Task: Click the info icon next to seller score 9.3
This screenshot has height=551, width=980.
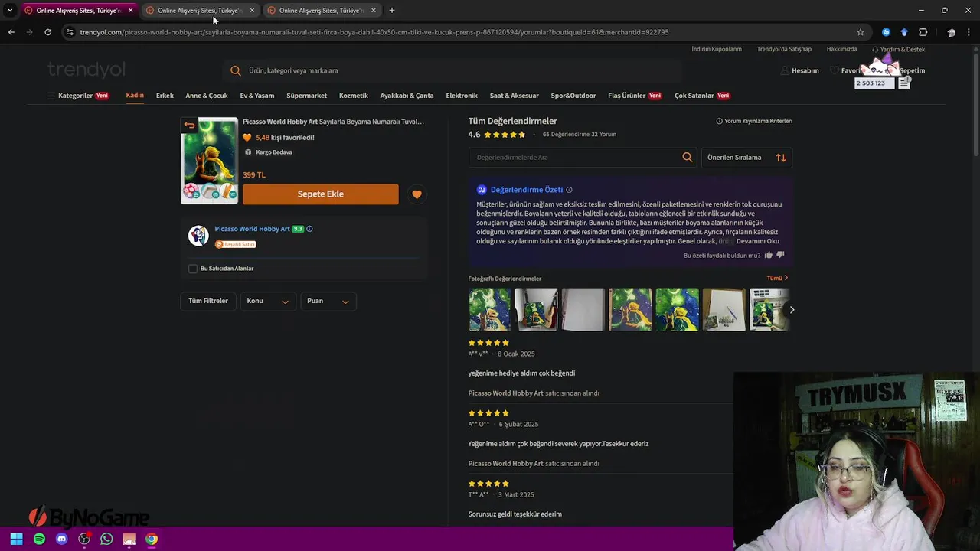Action: [x=309, y=229]
